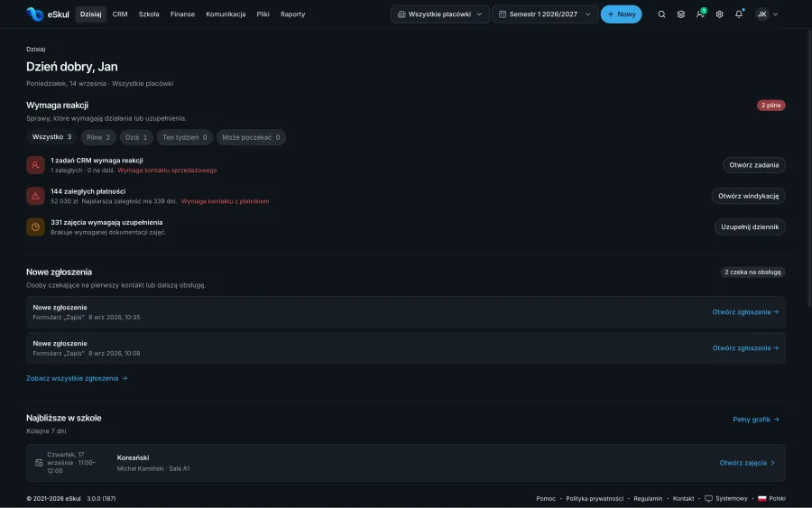The height and width of the screenshot is (508, 812).
Task: Select the Wszystko 3 filter
Action: (51, 137)
